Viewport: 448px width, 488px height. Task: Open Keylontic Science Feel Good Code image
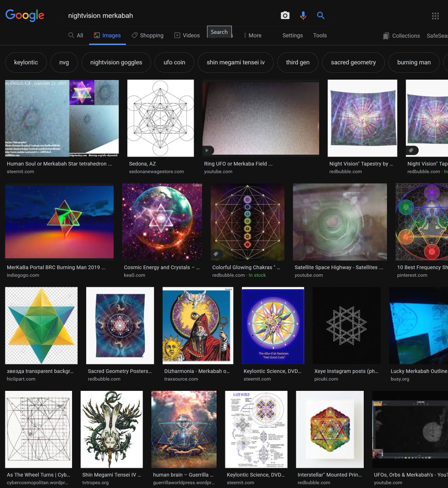[x=273, y=325]
